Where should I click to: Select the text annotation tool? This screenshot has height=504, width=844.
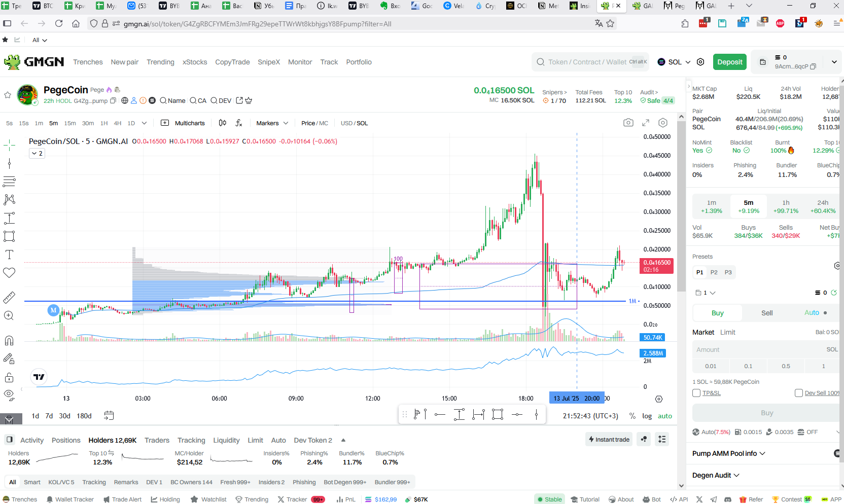coord(9,255)
